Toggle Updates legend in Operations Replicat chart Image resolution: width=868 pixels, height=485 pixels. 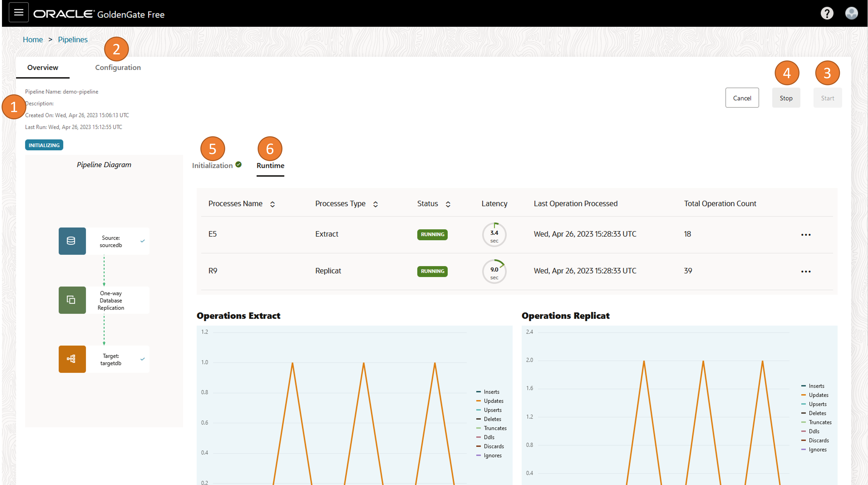(815, 395)
